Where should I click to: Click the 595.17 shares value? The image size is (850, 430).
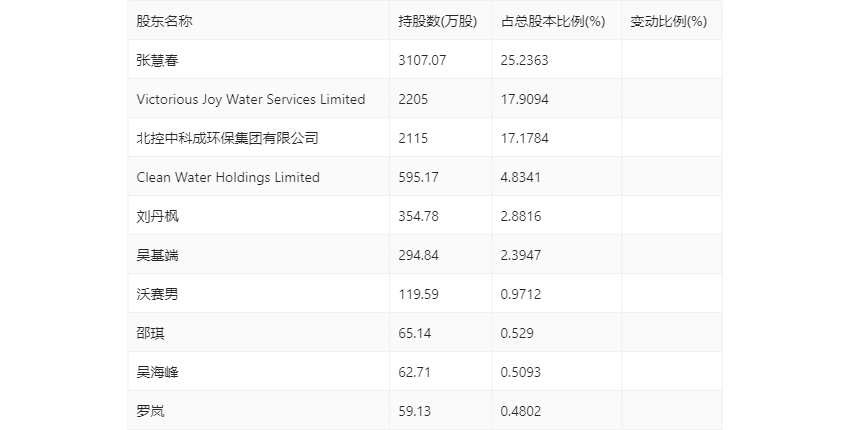tap(418, 177)
